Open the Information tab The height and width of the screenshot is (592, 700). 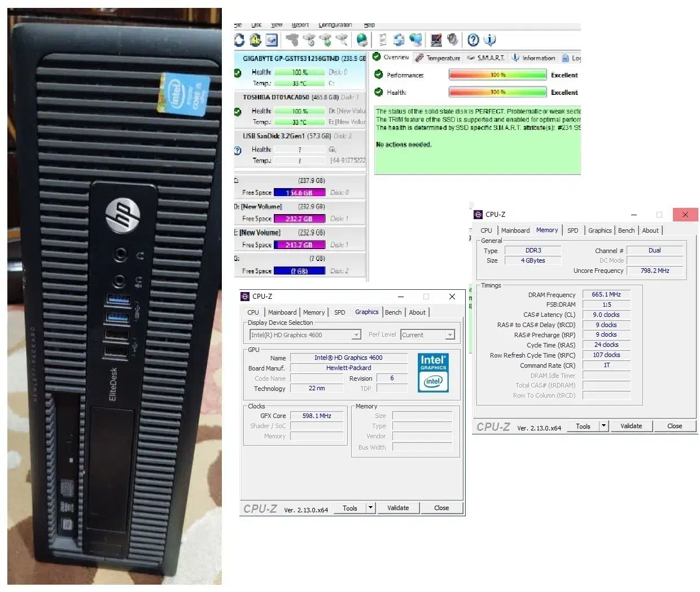[x=533, y=58]
